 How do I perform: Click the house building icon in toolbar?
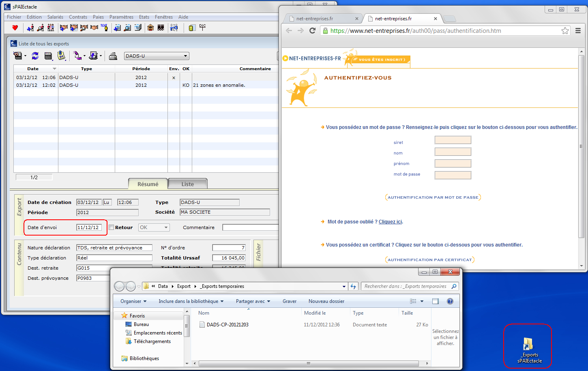(x=150, y=28)
